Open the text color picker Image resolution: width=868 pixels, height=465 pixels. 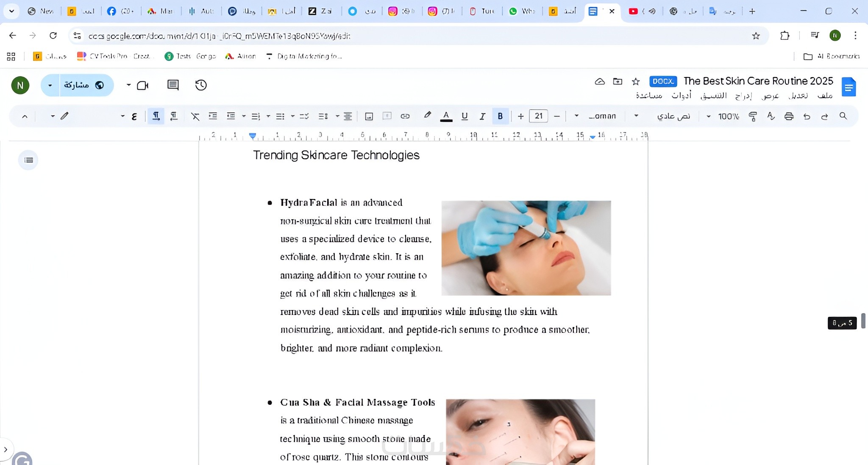click(446, 116)
